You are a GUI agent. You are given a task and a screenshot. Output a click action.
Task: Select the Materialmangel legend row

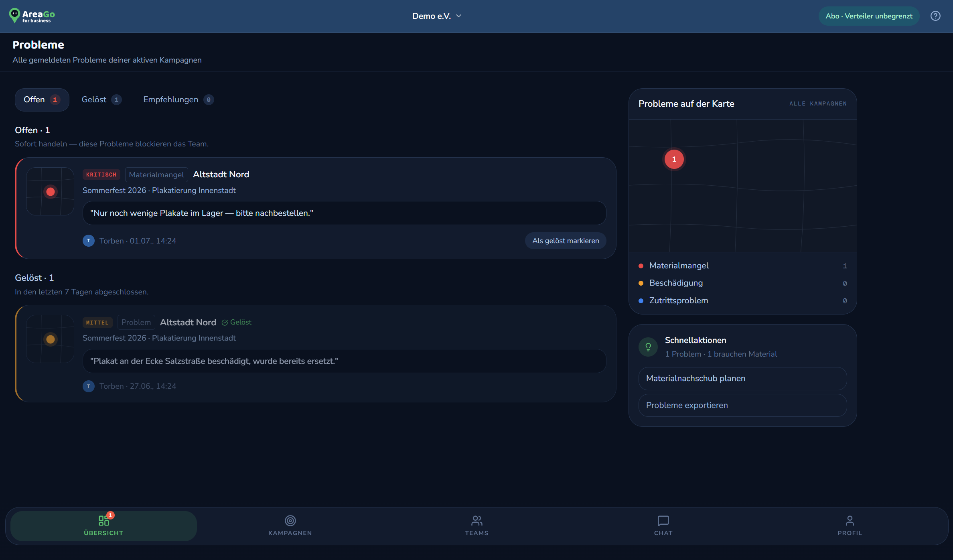point(742,266)
